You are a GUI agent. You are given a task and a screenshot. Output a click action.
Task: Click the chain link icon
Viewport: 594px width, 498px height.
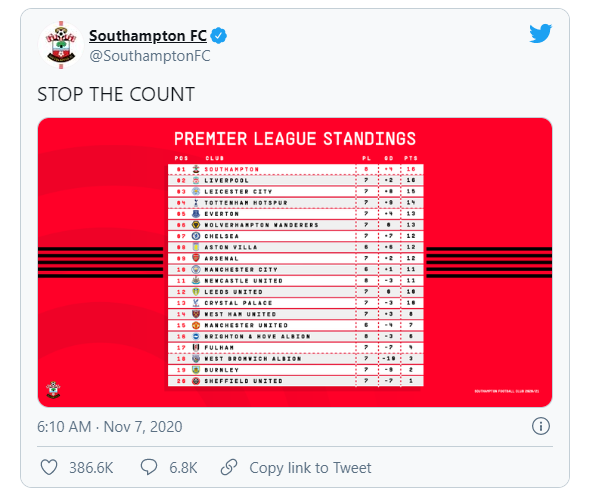coord(229,467)
